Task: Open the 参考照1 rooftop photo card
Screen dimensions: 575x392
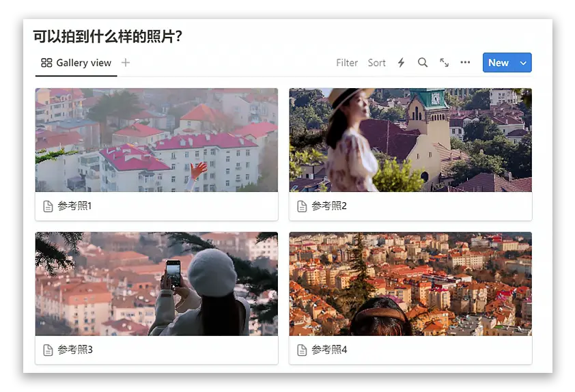Action: point(156,140)
